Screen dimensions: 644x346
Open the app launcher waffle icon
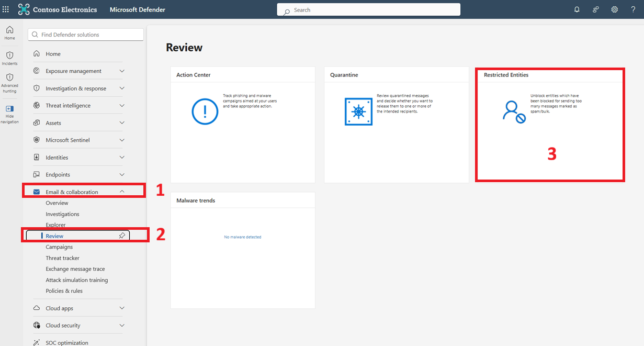click(x=6, y=9)
